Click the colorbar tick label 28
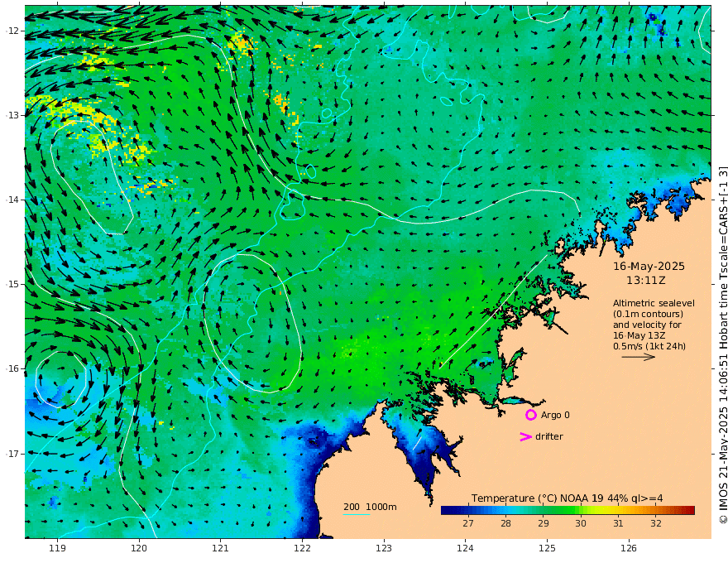This screenshot has width=728, height=563. [505, 523]
